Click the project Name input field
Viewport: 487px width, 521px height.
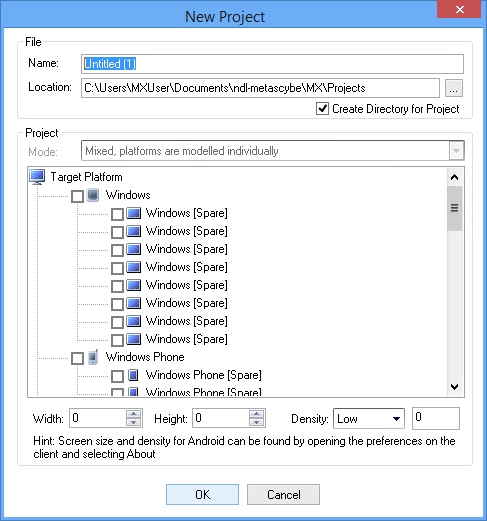click(272, 64)
